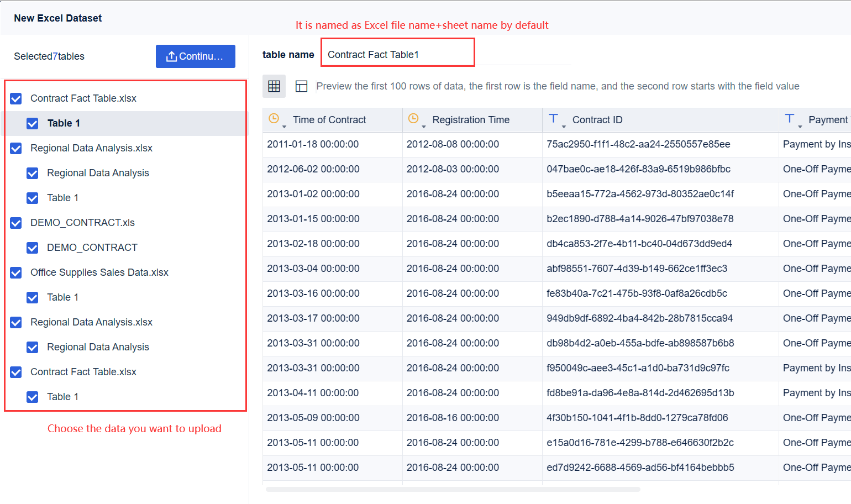Uncheck Table 1 under Office Supplies Sales Data.xlsx
The image size is (851, 504).
(33, 297)
